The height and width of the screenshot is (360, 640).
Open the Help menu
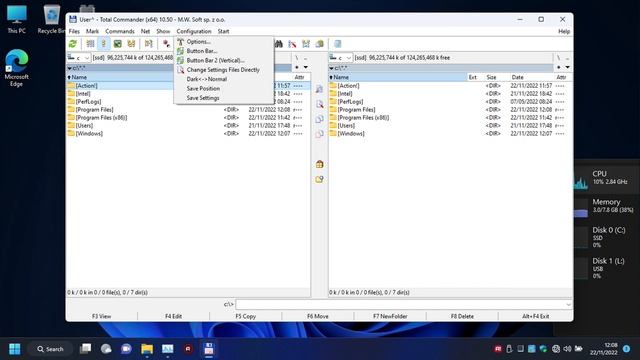click(x=564, y=31)
